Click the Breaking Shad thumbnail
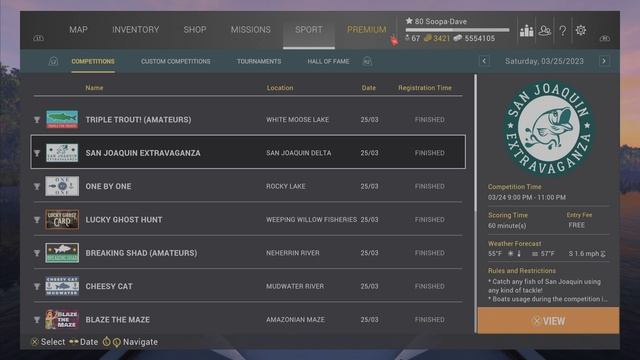Viewport: 640px width, 360px height. (62, 253)
